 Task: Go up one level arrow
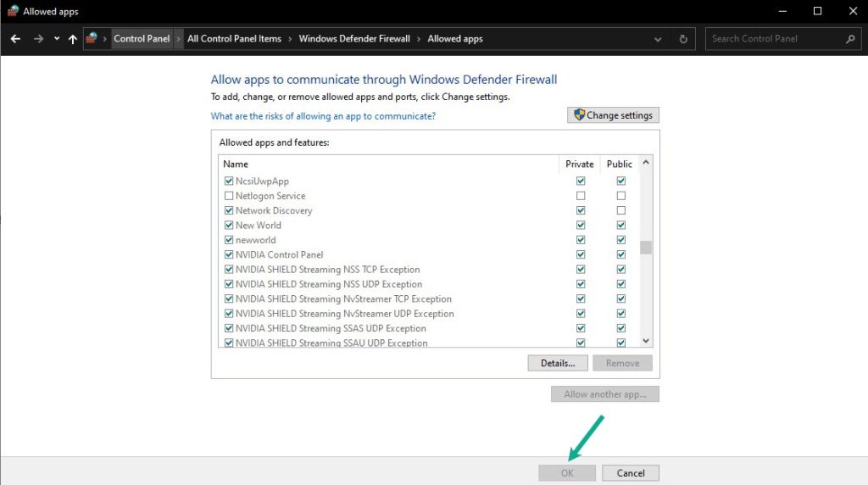73,39
